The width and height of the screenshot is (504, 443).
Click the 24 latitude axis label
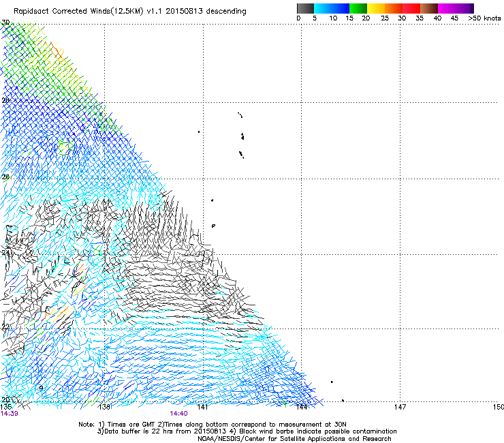pos(5,252)
